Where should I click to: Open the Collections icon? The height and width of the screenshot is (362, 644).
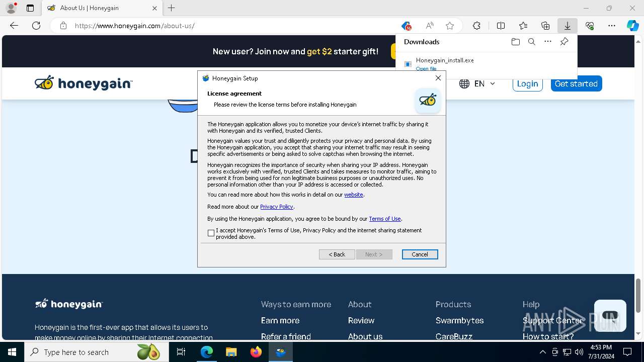545,26
